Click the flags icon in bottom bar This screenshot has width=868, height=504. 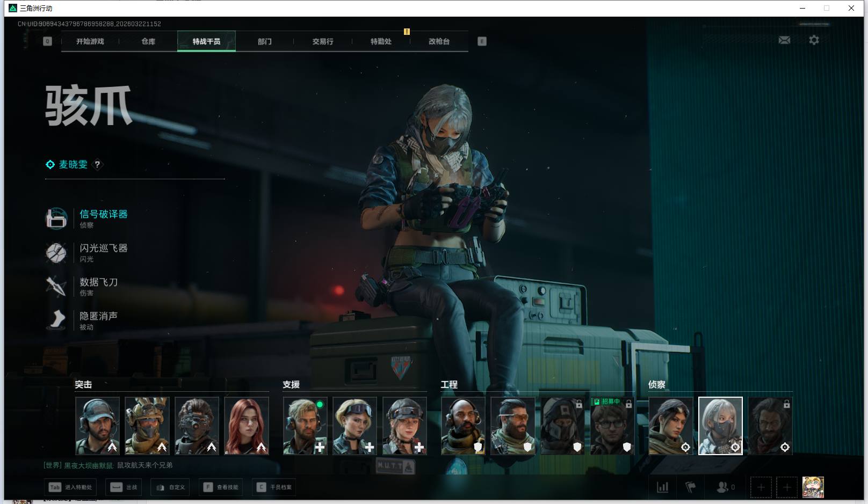[691, 487]
